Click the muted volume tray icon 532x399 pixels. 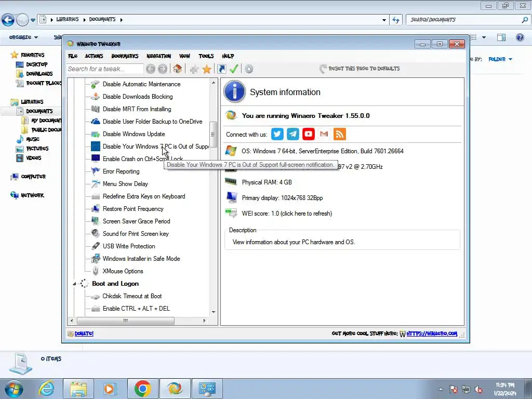click(x=478, y=390)
